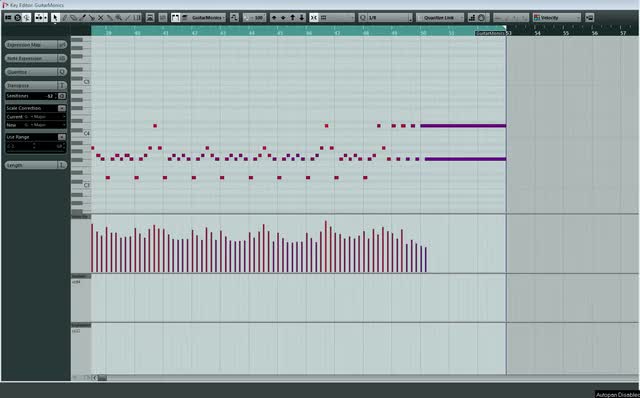Click the Show Part Borders icon

176,18
